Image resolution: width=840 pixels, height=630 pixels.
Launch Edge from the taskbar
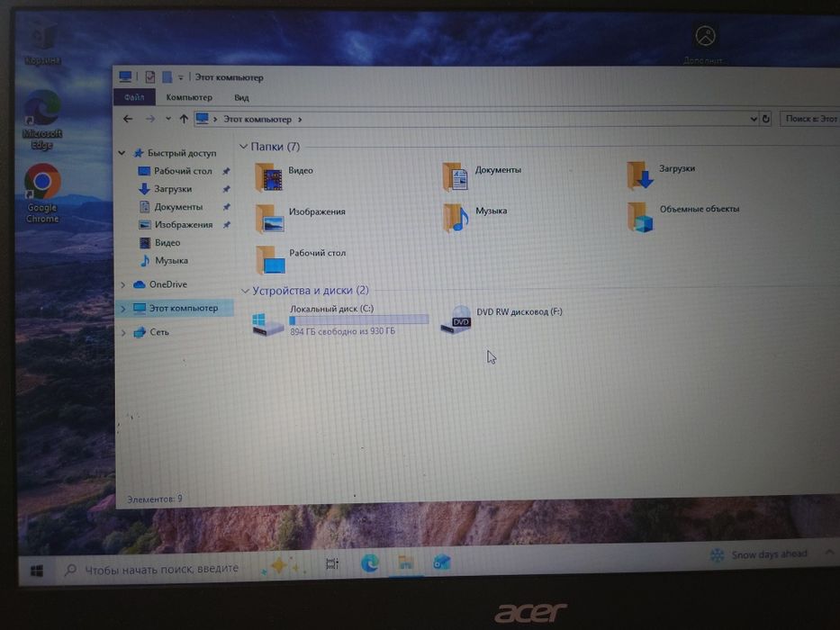(x=370, y=563)
